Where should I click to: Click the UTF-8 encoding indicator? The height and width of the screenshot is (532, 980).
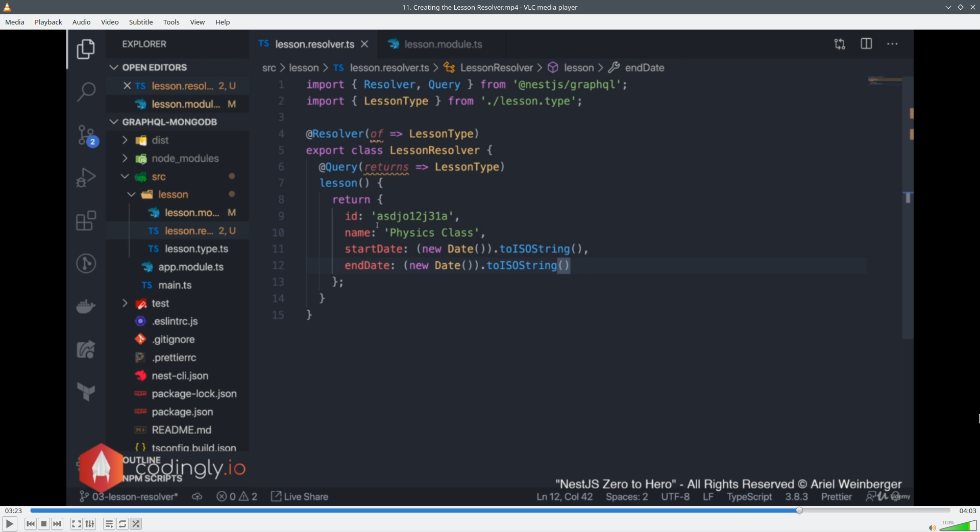675,497
